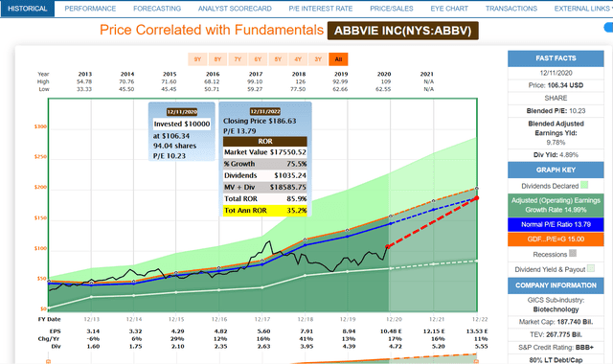Select the 6Y time range button
Viewport: 613px width, 364px height.
(x=258, y=59)
